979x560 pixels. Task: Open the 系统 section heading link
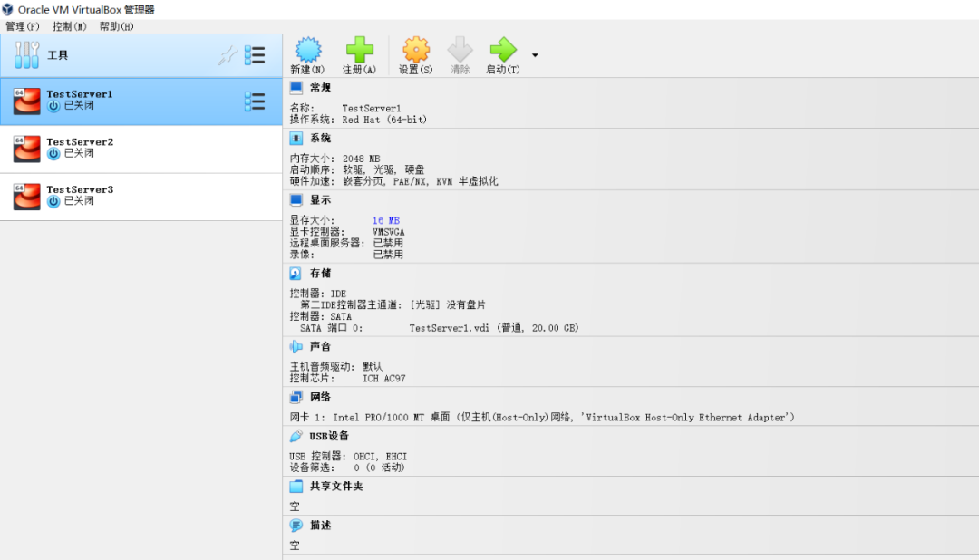pos(320,138)
